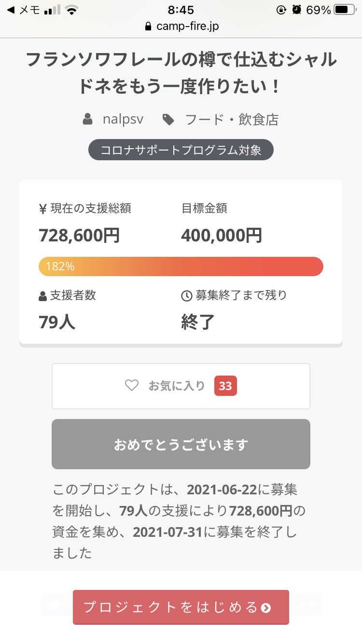Tap the プロジェクトをはじめる red button

(181, 607)
